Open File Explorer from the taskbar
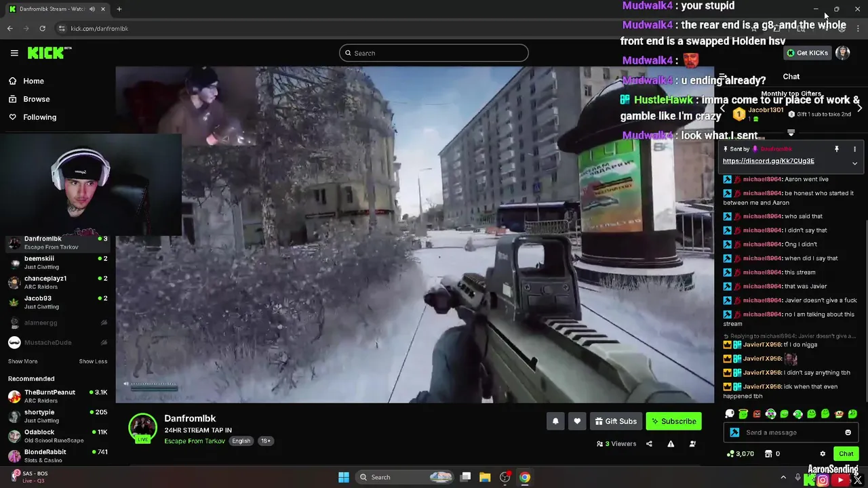868x488 pixels. pyautogui.click(x=485, y=477)
